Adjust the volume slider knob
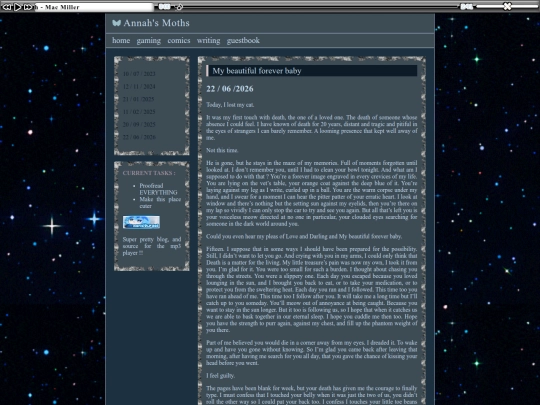Image resolution: width=540 pixels, height=405 pixels. click(507, 6)
